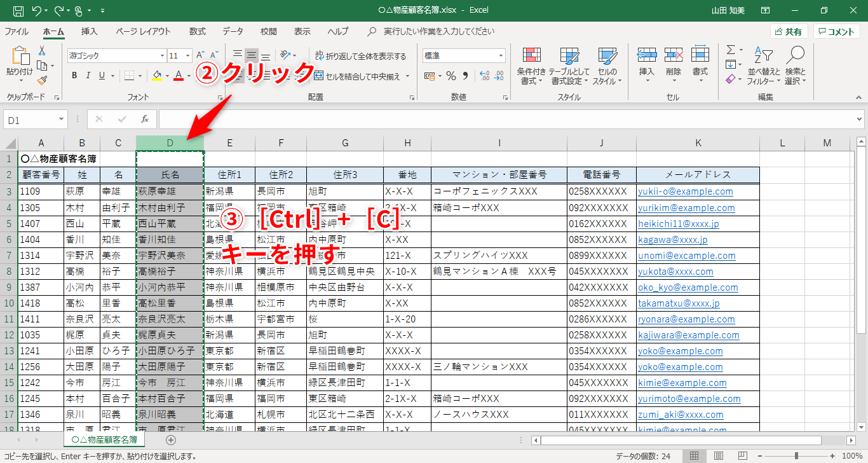
Task: Click the Insert Function fx icon
Action: 145,119
